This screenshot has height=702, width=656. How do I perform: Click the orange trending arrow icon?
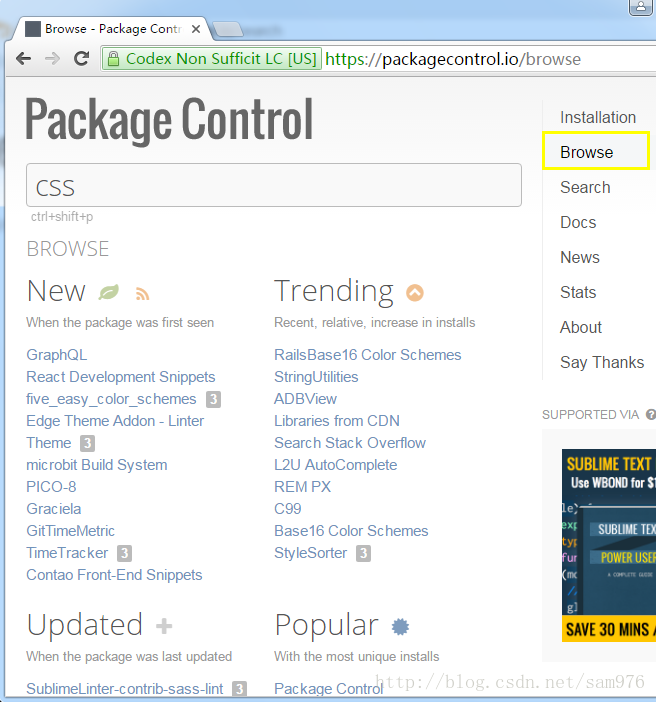pos(415,293)
